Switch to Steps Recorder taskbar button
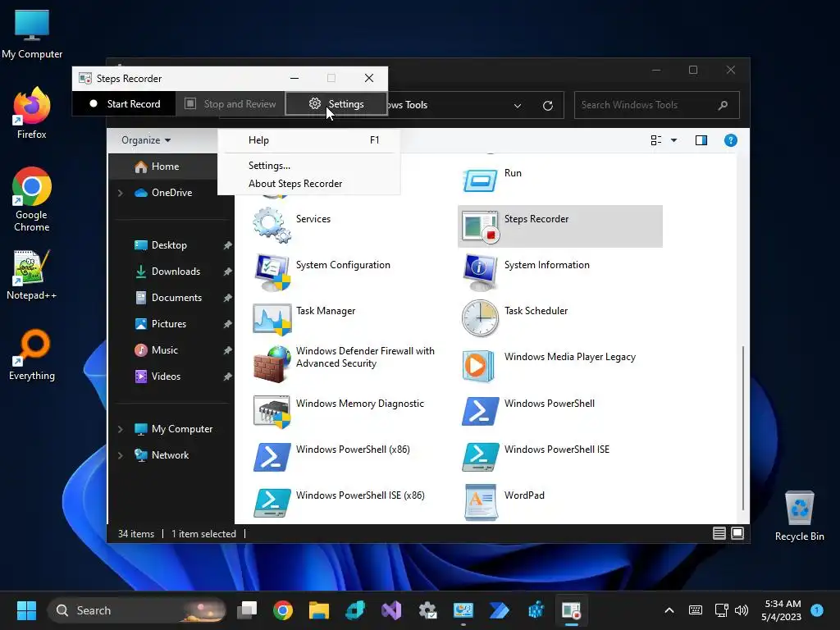 [x=571, y=610]
